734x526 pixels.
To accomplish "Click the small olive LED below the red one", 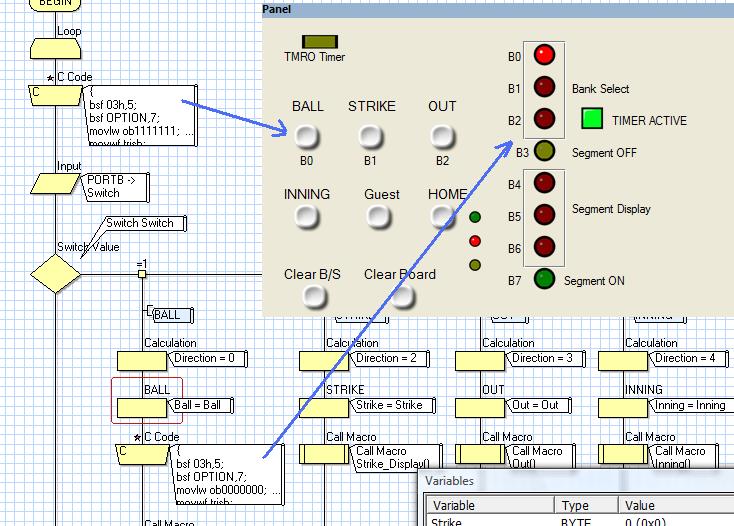I will pyautogui.click(x=475, y=265).
